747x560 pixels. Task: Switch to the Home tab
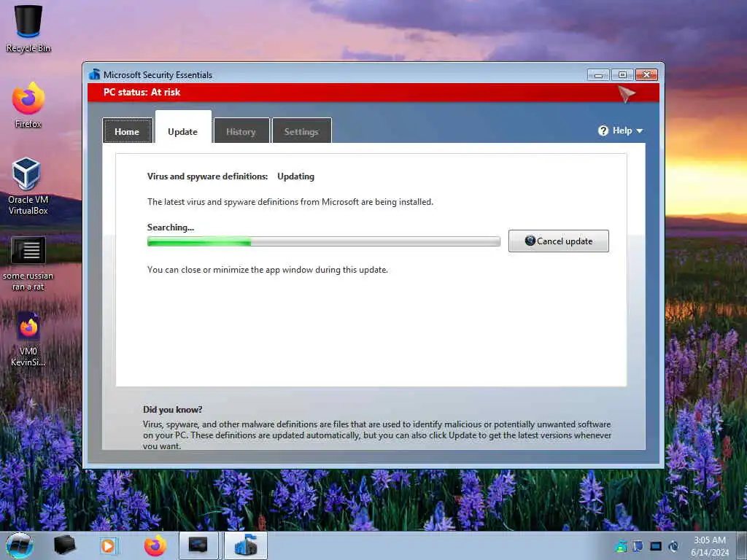[x=127, y=131]
